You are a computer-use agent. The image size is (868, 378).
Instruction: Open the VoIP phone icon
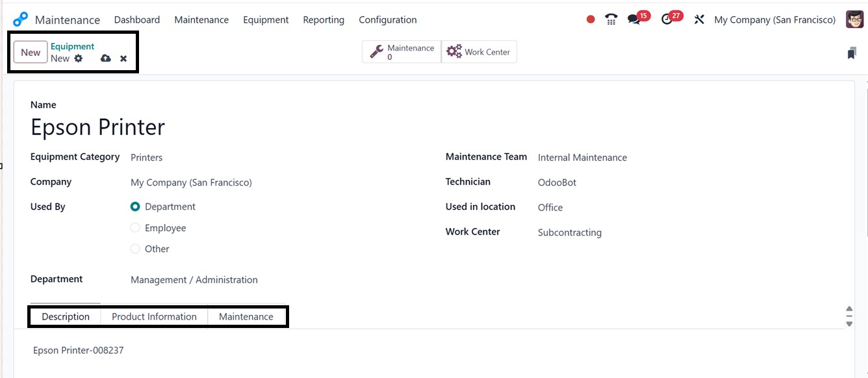coord(611,19)
